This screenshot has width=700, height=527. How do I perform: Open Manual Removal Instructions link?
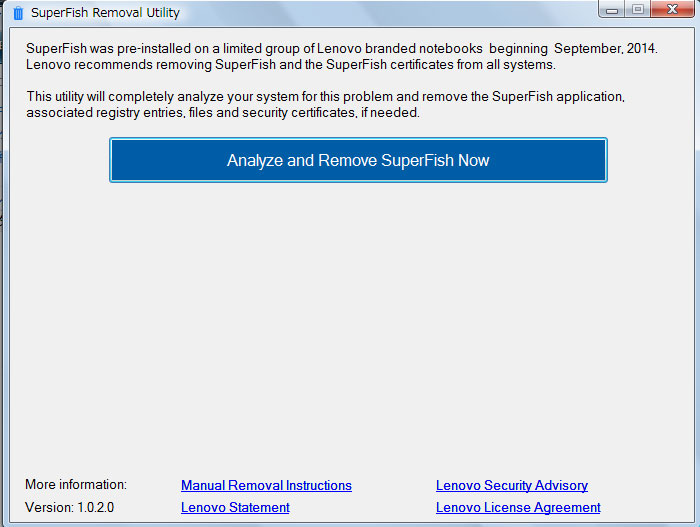point(266,485)
